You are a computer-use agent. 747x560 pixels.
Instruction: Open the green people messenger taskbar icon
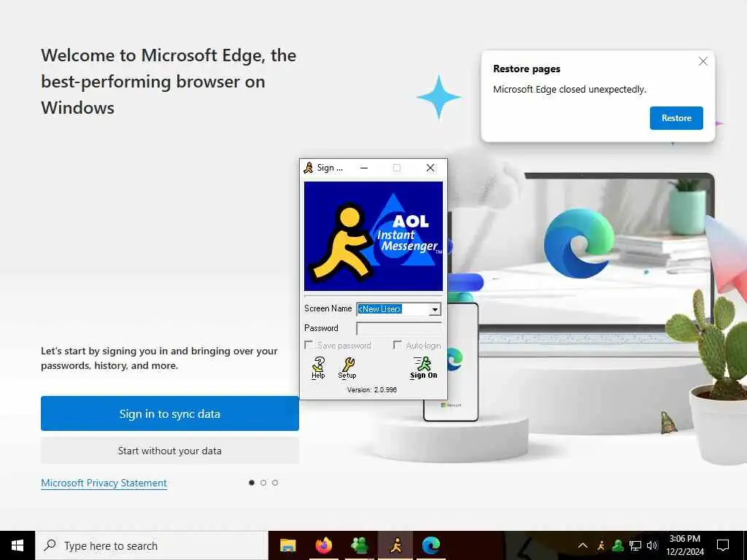click(x=360, y=545)
